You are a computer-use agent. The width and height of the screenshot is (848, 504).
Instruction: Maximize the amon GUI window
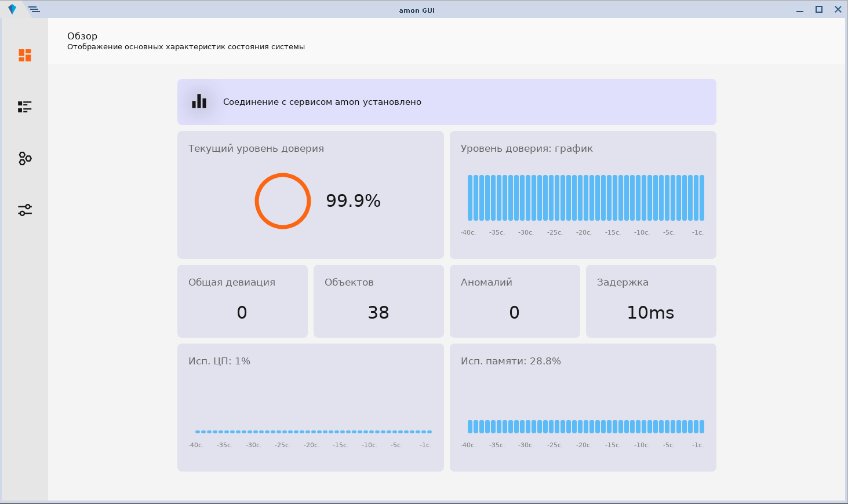[819, 9]
